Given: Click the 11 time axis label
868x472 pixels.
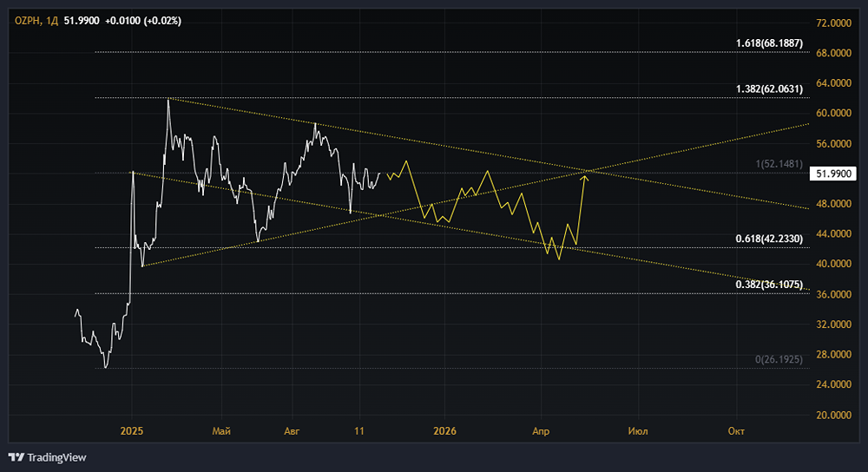Looking at the screenshot, I should pyautogui.click(x=359, y=431).
